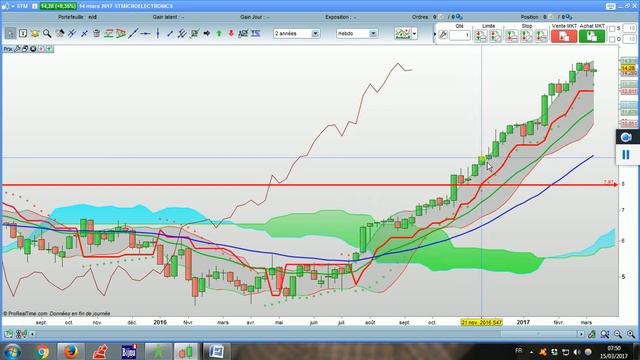Click the first Limite order button
640x360 pixels.
[481, 36]
